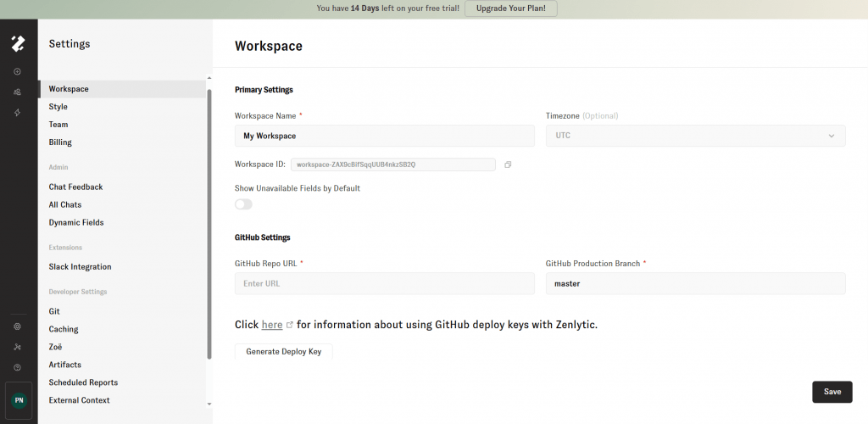Image resolution: width=868 pixels, height=424 pixels.
Task: Click the plus circle icon in sidebar
Action: click(x=17, y=71)
